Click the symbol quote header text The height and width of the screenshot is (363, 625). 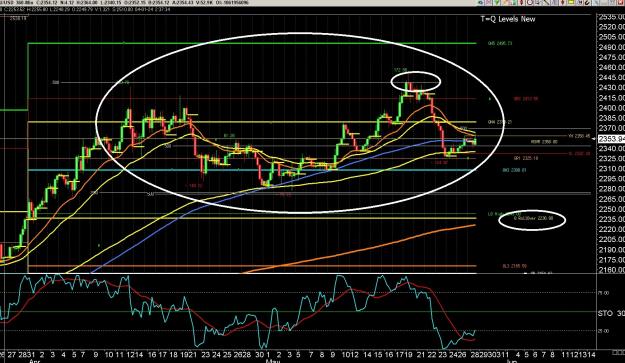124,3
